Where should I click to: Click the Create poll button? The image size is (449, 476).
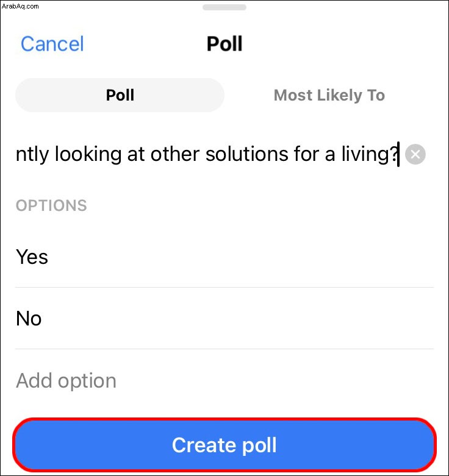224,445
